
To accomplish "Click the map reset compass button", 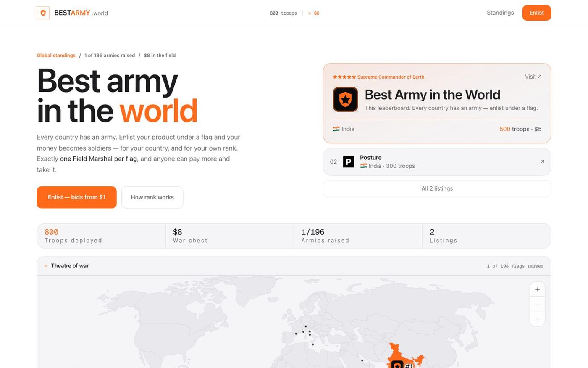I will pyautogui.click(x=538, y=319).
